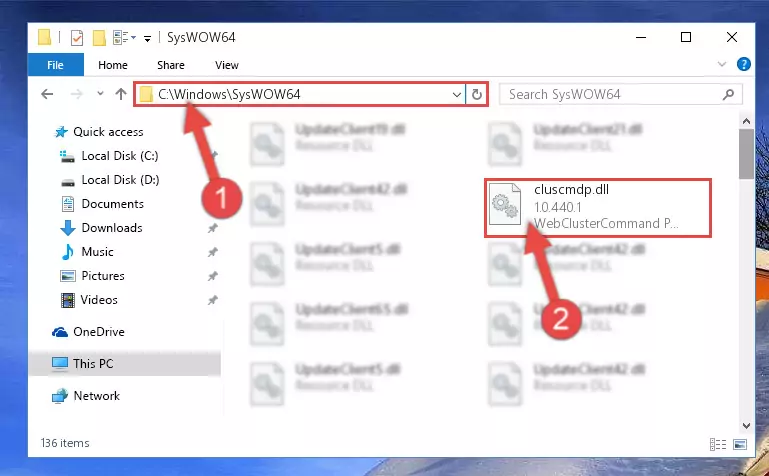Image resolution: width=769 pixels, height=476 pixels.
Task: Switch to the Share ribbon tab
Action: tap(171, 65)
